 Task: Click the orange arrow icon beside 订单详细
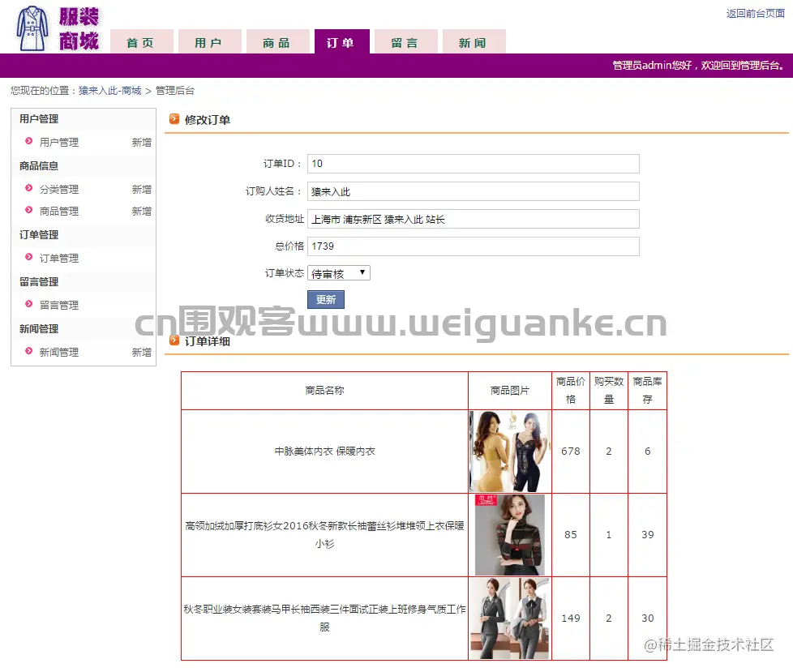pos(174,340)
